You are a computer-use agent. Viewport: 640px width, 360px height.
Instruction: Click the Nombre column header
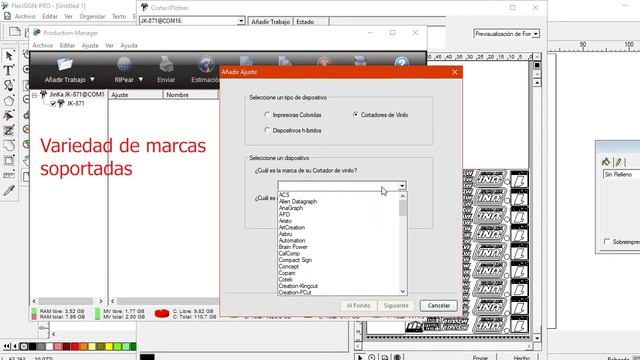[x=191, y=95]
